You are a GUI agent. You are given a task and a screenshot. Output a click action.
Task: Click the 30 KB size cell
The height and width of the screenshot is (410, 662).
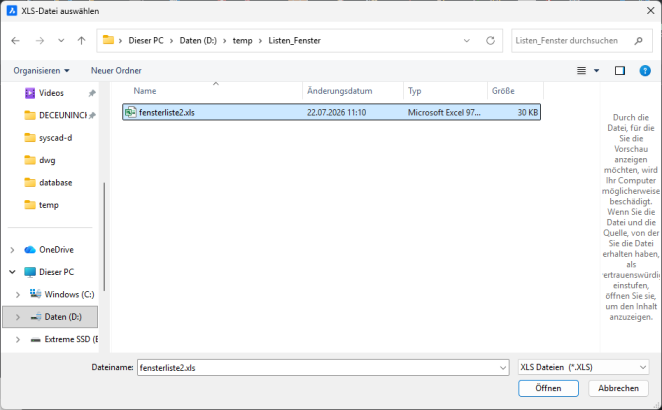coord(528,113)
